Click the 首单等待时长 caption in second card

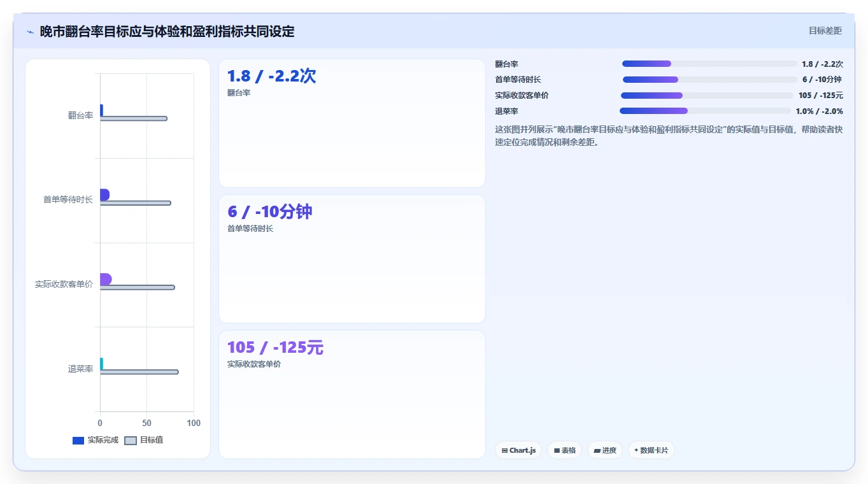click(250, 229)
